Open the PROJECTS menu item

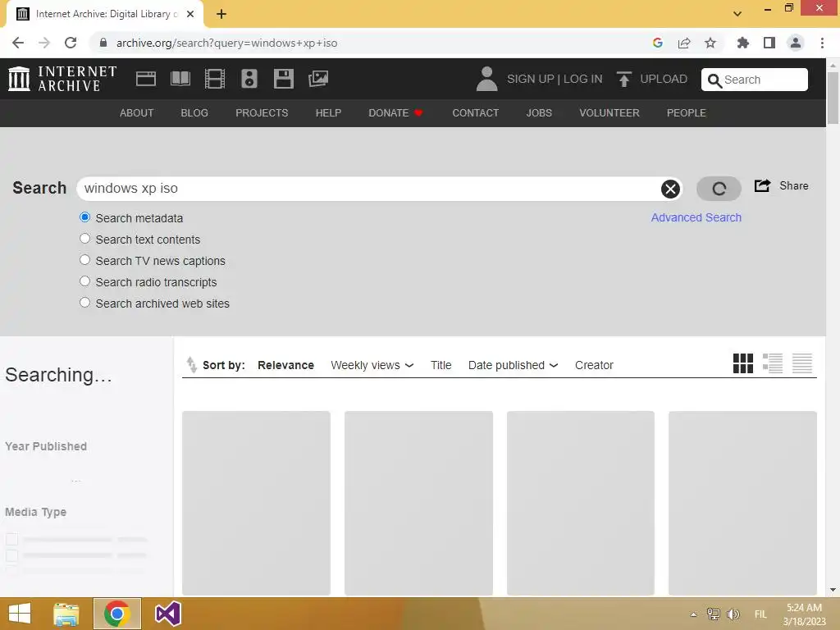[x=262, y=113]
